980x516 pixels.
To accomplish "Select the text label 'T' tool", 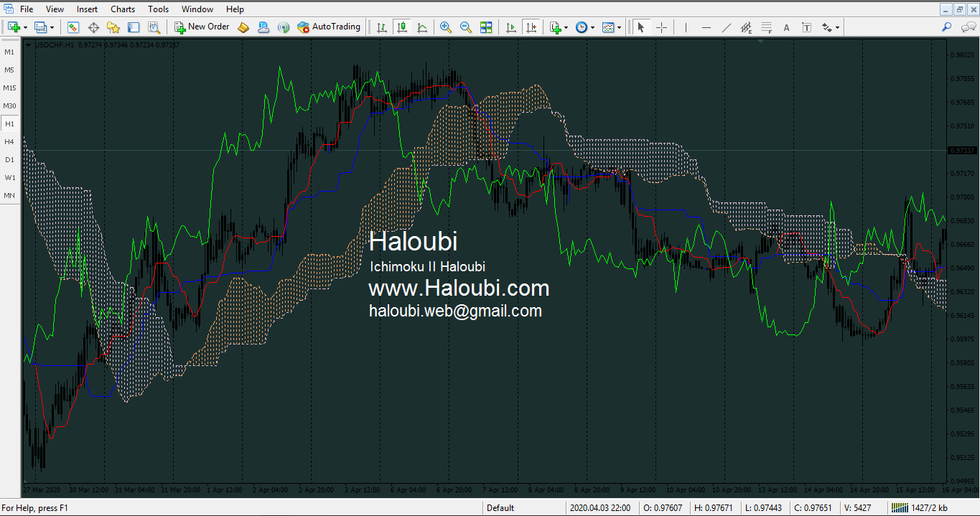I will [807, 27].
